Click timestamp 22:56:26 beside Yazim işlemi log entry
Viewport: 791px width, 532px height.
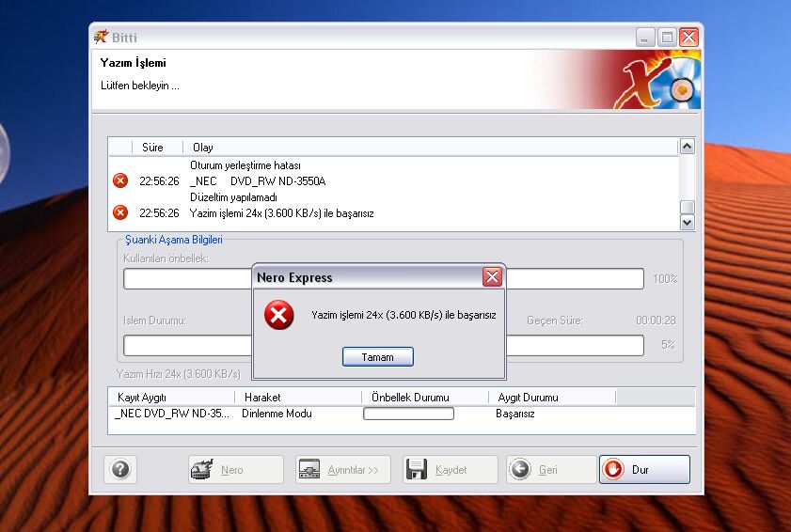(159, 213)
